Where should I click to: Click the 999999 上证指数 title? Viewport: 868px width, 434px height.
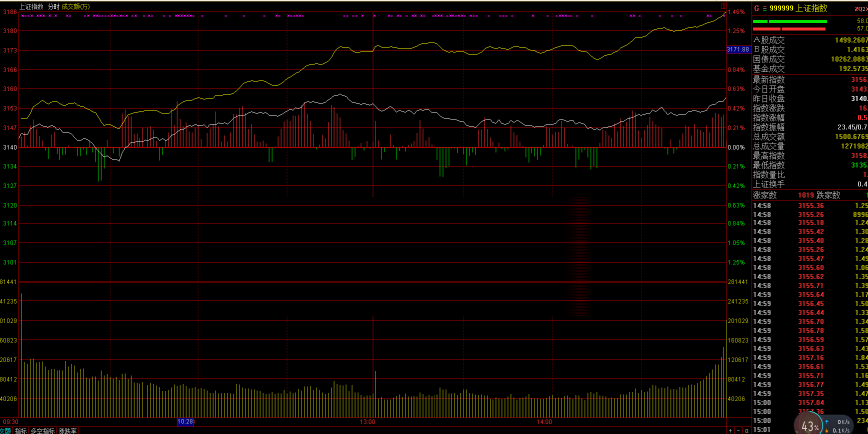point(798,7)
